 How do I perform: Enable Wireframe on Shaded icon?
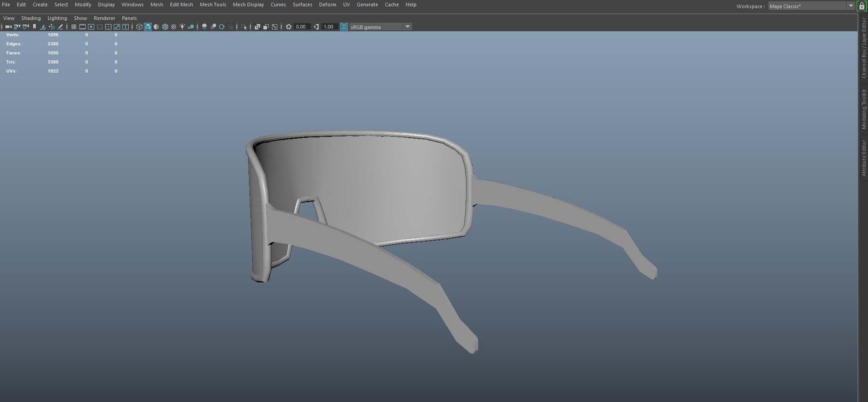(165, 27)
